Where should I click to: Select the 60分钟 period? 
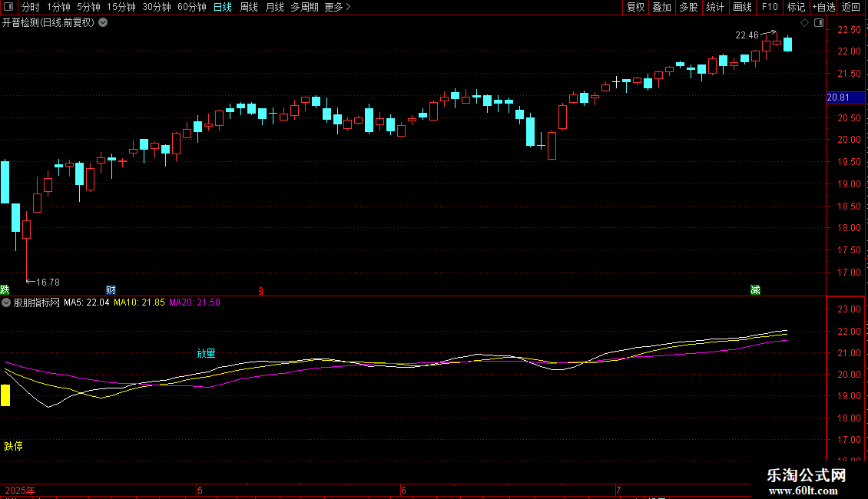[191, 7]
